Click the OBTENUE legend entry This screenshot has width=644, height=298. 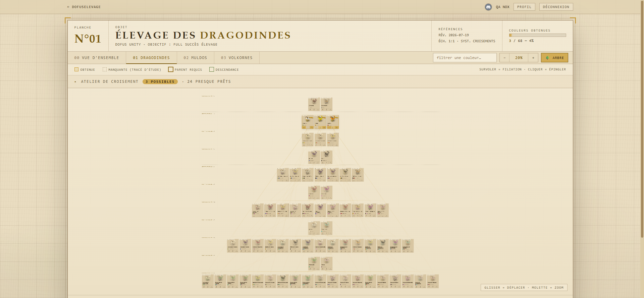(85, 69)
